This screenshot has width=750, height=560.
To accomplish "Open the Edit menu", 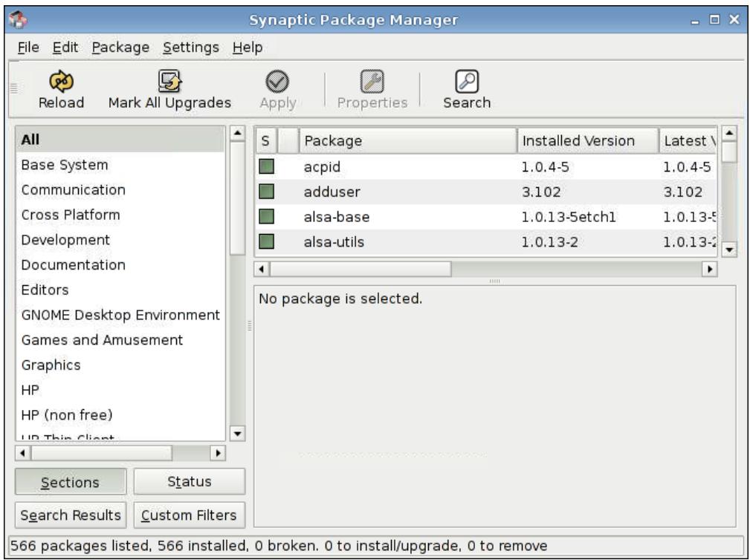I will pyautogui.click(x=65, y=48).
